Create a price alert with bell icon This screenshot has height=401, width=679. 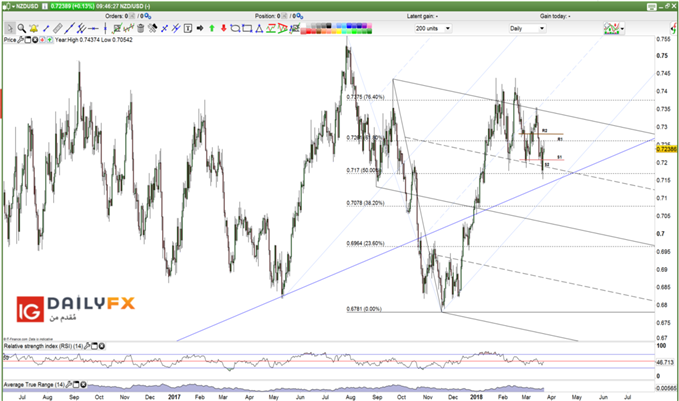[34, 29]
